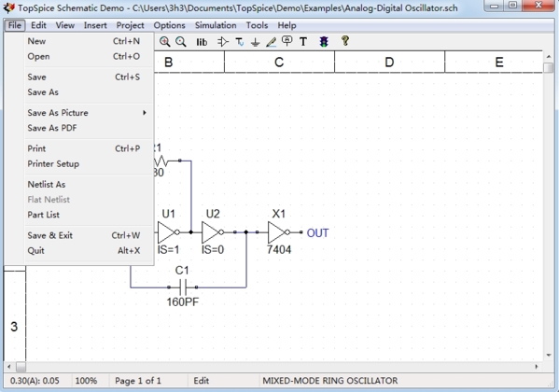Choose Save & Exit
559x392 pixels.
pos(90,235)
